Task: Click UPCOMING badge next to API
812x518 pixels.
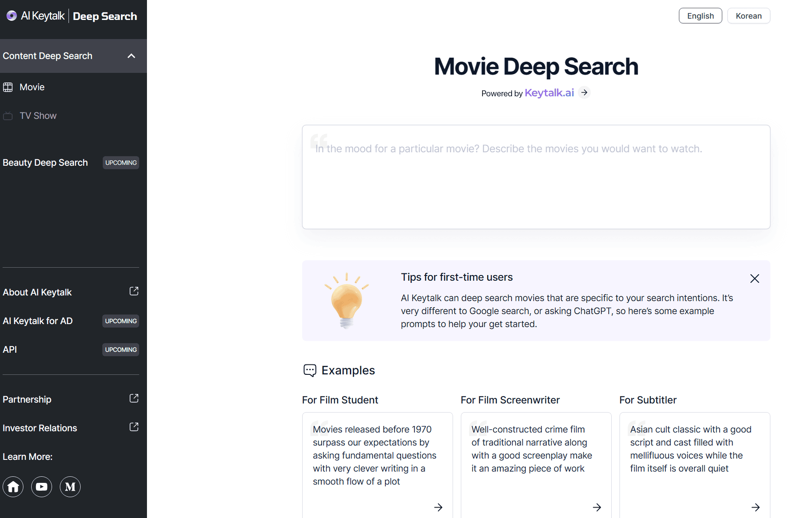Action: (121, 350)
